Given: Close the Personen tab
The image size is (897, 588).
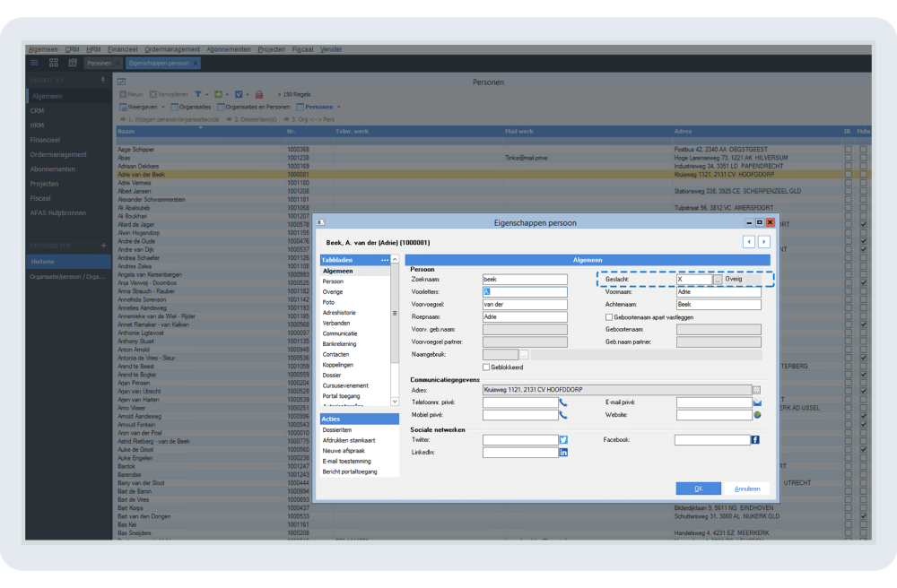Looking at the screenshot, I should pos(118,64).
